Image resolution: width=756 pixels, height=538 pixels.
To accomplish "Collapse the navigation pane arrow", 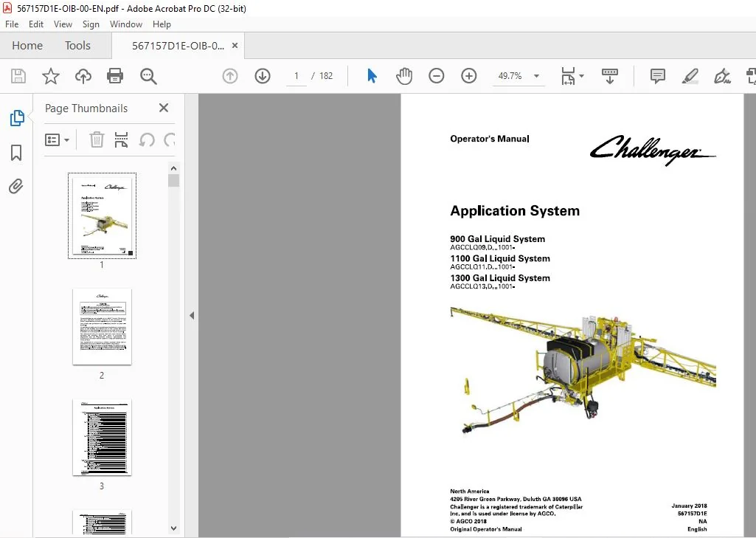I will (192, 316).
